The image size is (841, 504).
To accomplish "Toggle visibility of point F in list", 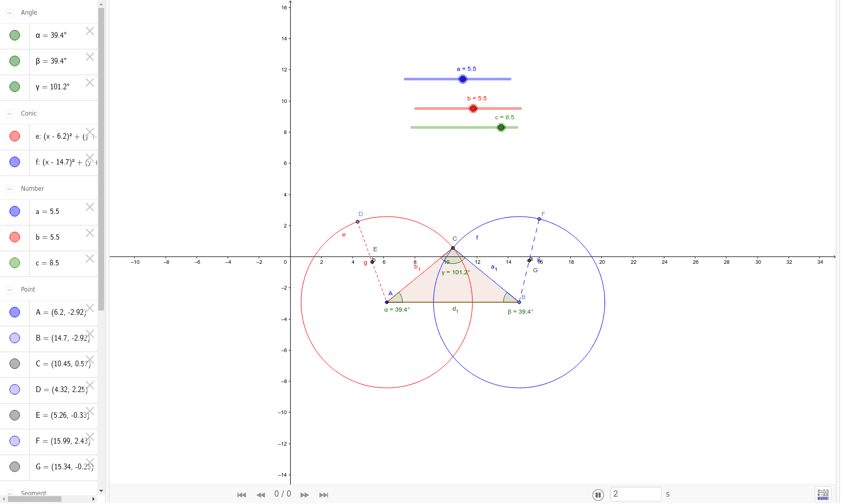I will pyautogui.click(x=15, y=441).
